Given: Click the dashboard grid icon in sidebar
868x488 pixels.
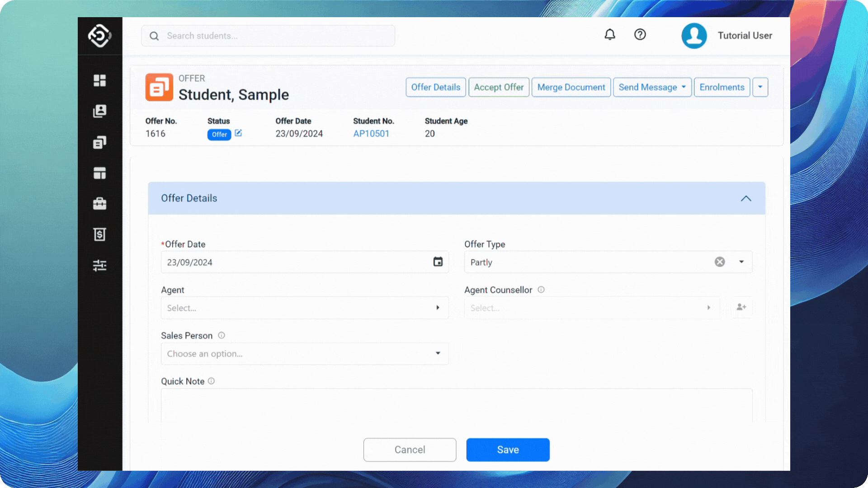Looking at the screenshot, I should 99,80.
